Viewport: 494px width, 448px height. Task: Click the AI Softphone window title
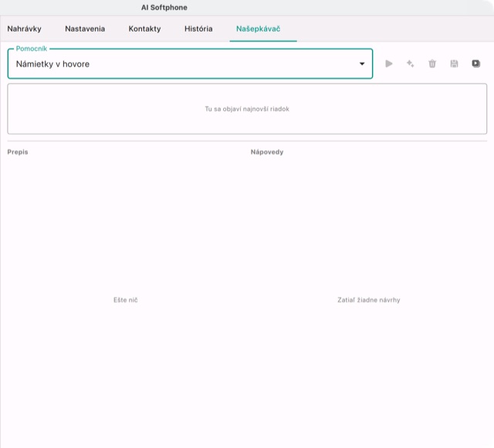pos(164,8)
